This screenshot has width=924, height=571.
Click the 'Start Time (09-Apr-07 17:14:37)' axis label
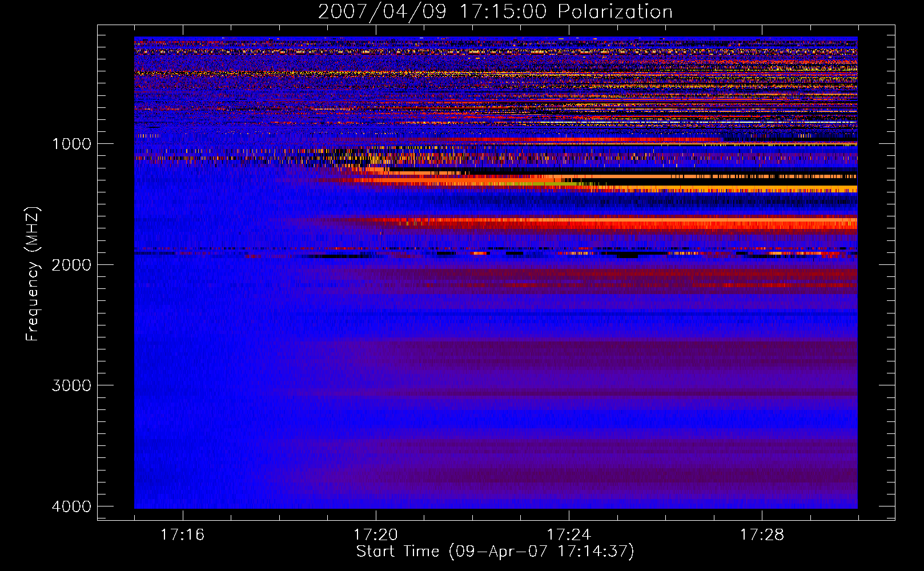pos(495,552)
